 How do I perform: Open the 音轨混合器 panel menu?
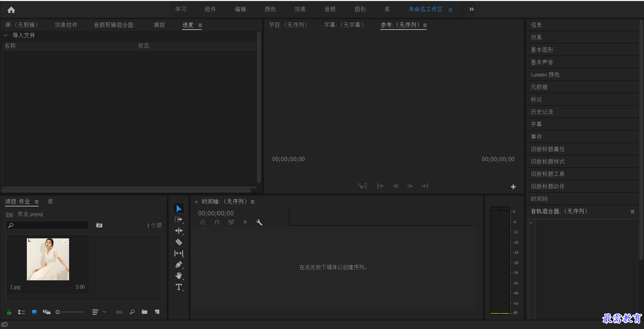click(633, 211)
